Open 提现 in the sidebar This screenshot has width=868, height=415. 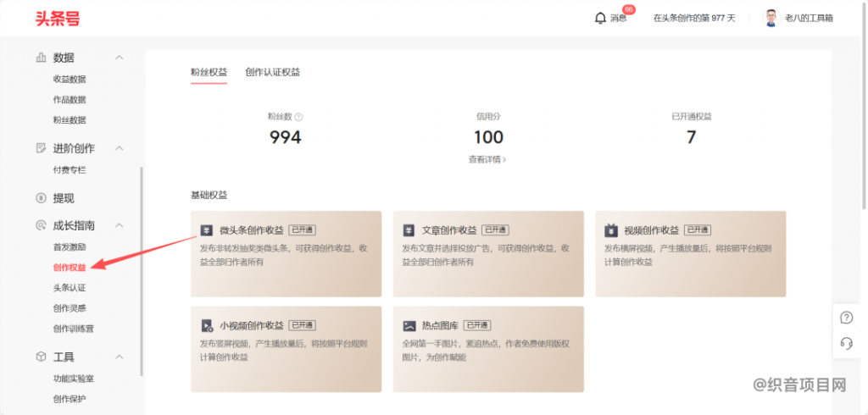64,198
